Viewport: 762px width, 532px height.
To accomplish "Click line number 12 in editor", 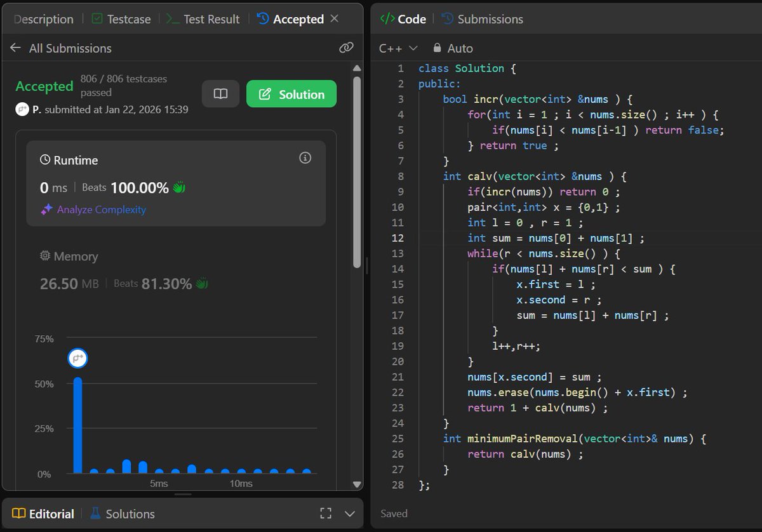I will click(398, 238).
